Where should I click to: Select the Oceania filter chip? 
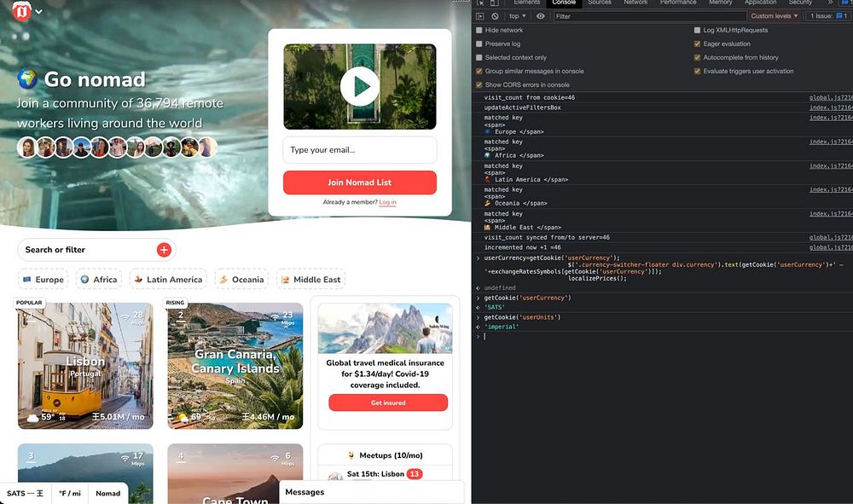tap(241, 280)
